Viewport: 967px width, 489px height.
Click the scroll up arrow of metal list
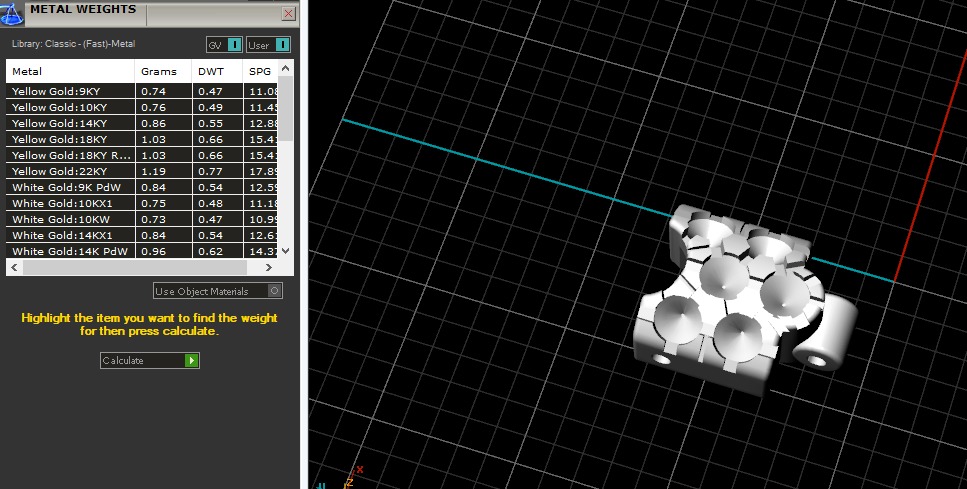pos(286,68)
